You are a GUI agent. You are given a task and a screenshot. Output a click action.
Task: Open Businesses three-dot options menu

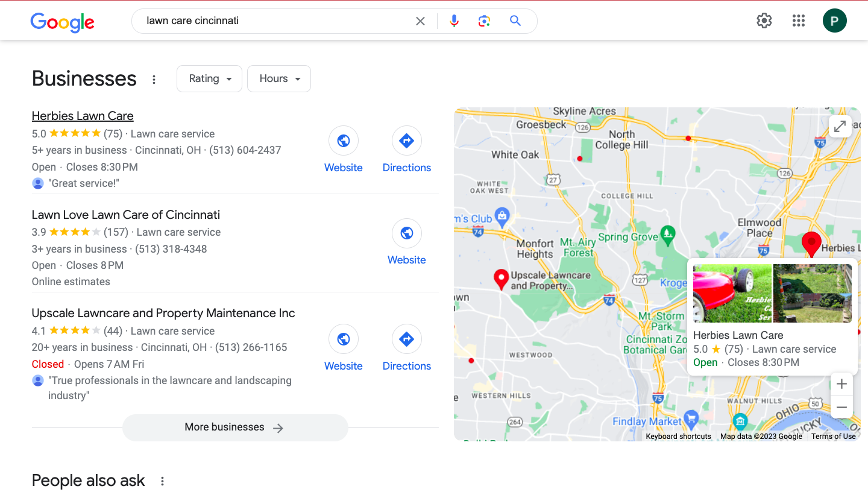154,80
